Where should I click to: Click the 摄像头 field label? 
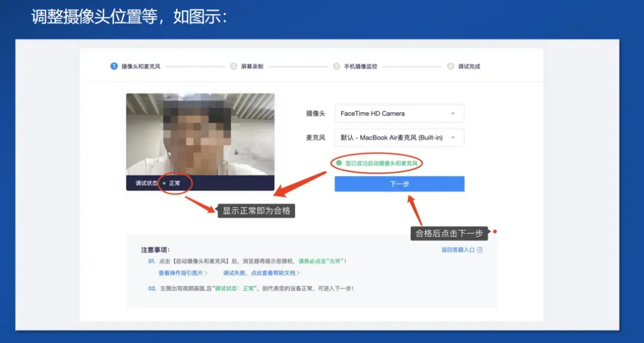pos(315,113)
